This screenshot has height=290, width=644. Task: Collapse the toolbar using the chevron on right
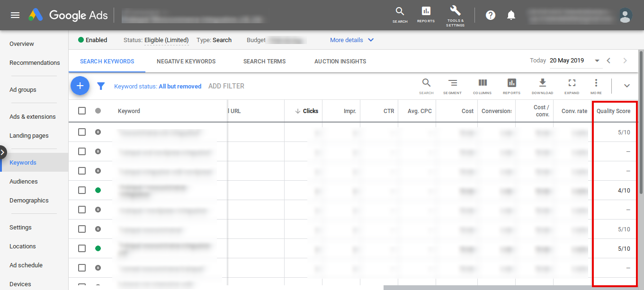(x=626, y=86)
